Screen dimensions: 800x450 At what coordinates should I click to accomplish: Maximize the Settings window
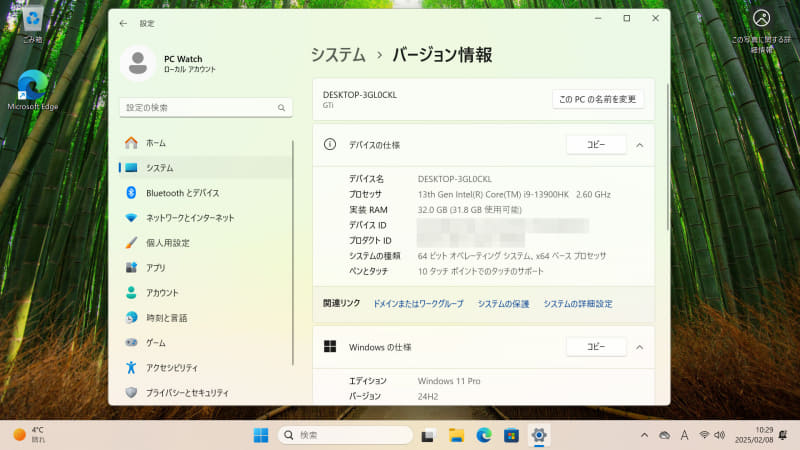627,18
